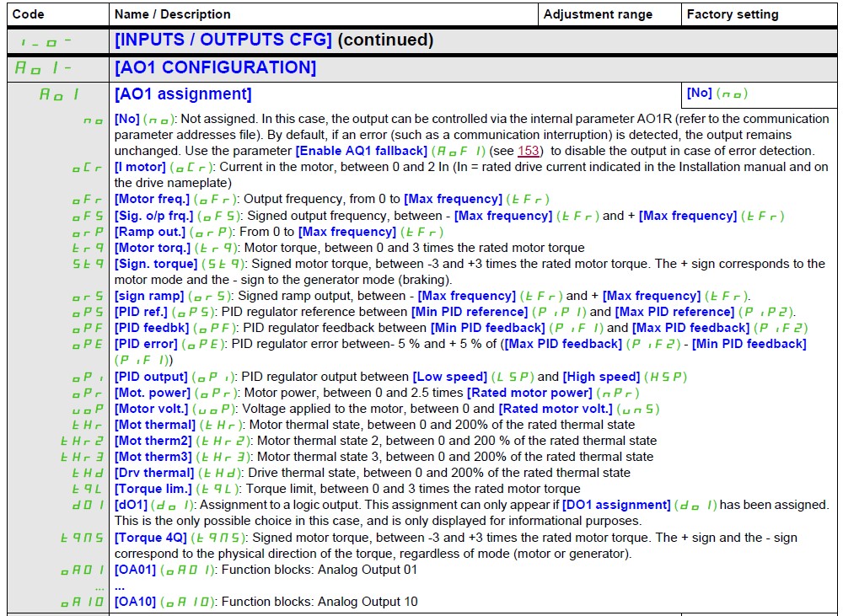843x616 pixels.
Task: Click the [Mot therm3] option label
Action: [x=153, y=458]
